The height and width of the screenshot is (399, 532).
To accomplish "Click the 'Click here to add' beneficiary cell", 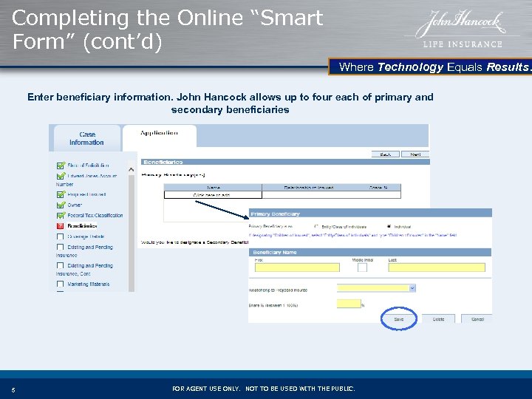I will point(213,195).
